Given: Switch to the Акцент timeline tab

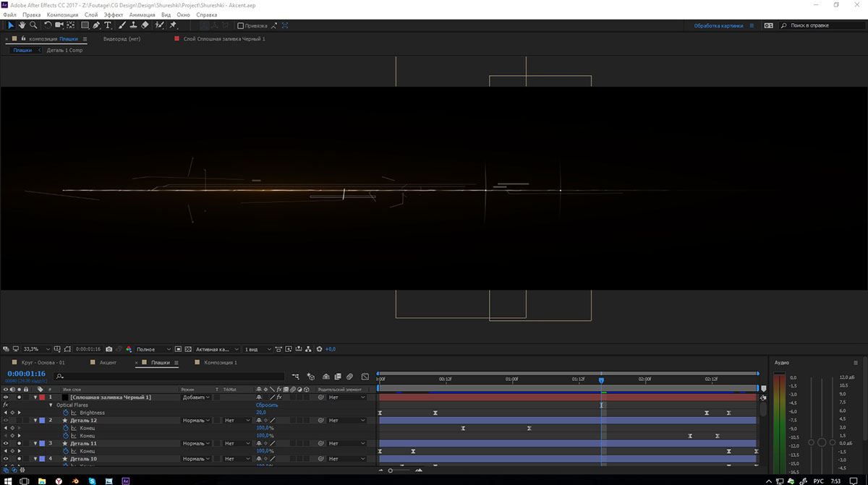Looking at the screenshot, I should point(108,362).
